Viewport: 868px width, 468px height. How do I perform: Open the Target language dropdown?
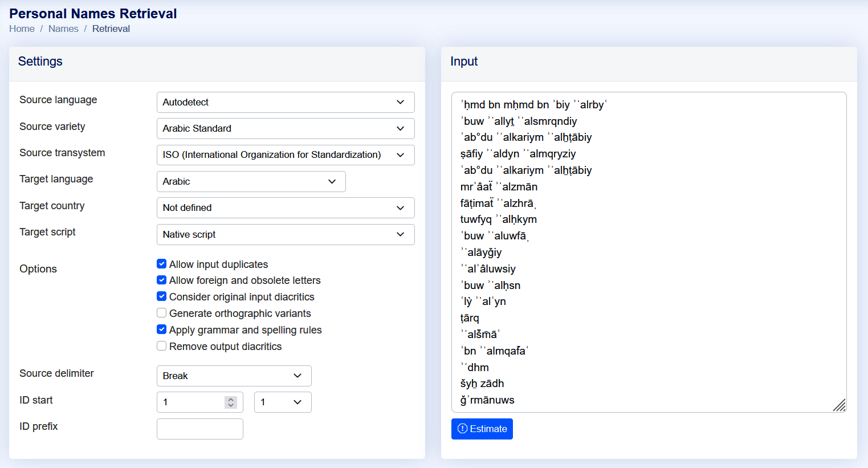point(251,181)
